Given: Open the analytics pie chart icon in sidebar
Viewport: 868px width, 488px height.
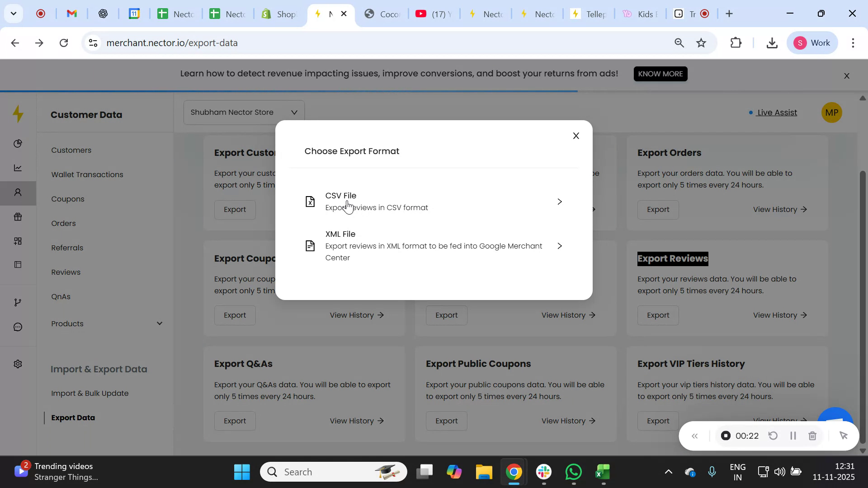Looking at the screenshot, I should (x=18, y=143).
